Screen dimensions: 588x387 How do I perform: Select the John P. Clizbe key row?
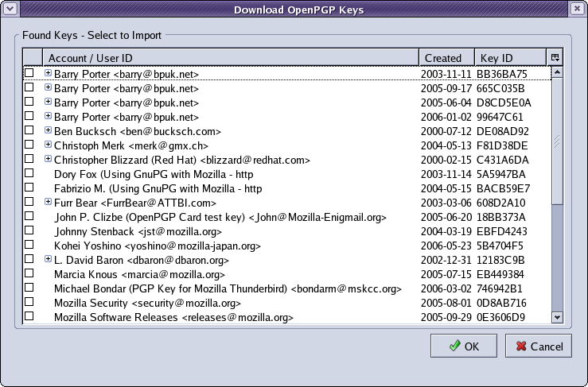tap(287, 217)
